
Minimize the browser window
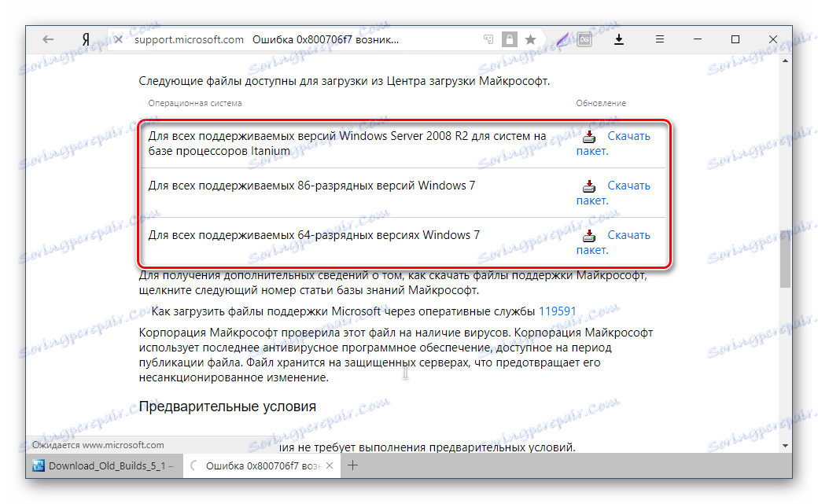698,39
